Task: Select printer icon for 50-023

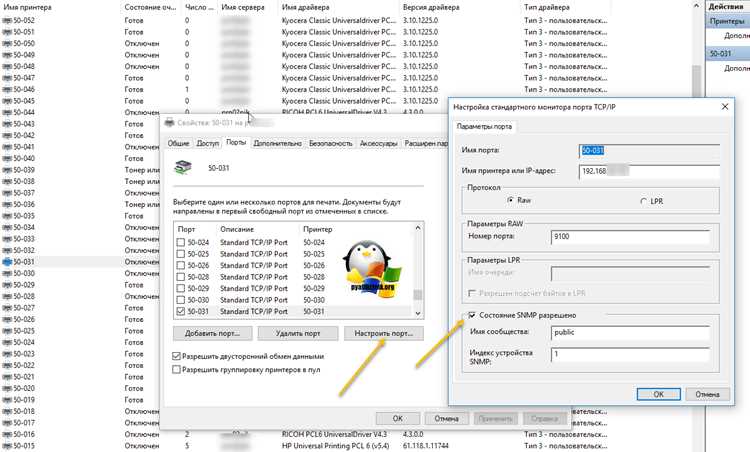Action: tap(7, 354)
